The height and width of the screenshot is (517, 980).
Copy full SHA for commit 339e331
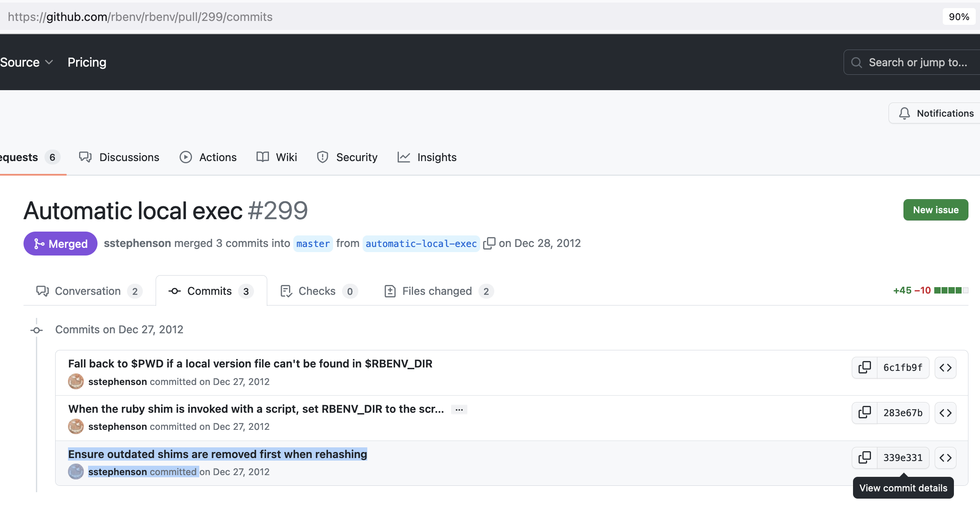pos(865,458)
